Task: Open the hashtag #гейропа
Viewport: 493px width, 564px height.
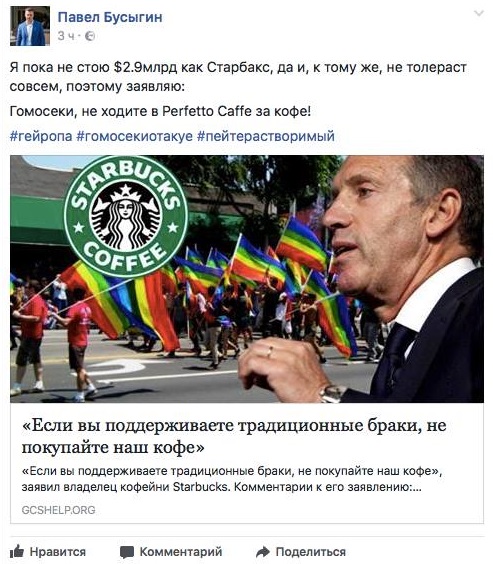Action: [x=41, y=136]
